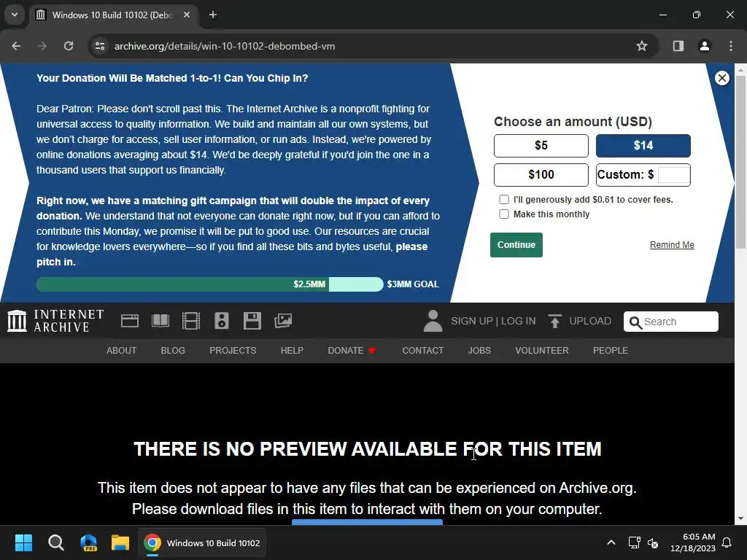Click the Remind Me link
The image size is (747, 560).
tap(672, 245)
